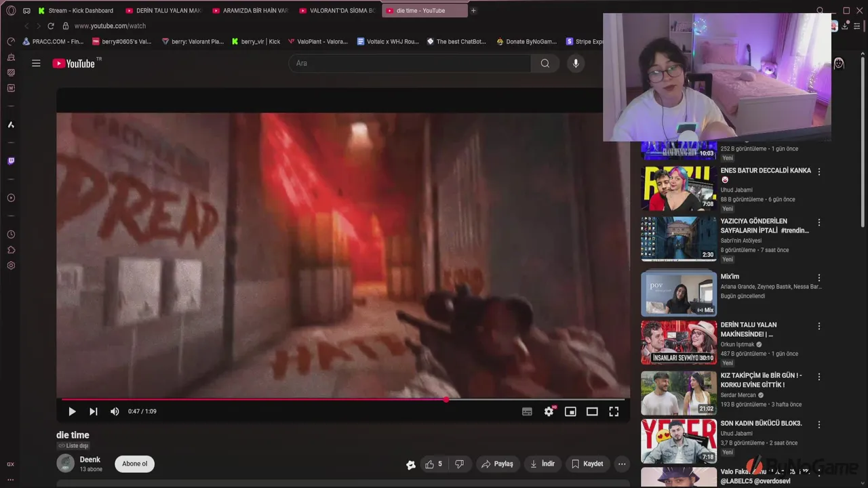Dislike the video with thumbs down
868x488 pixels.
click(459, 464)
